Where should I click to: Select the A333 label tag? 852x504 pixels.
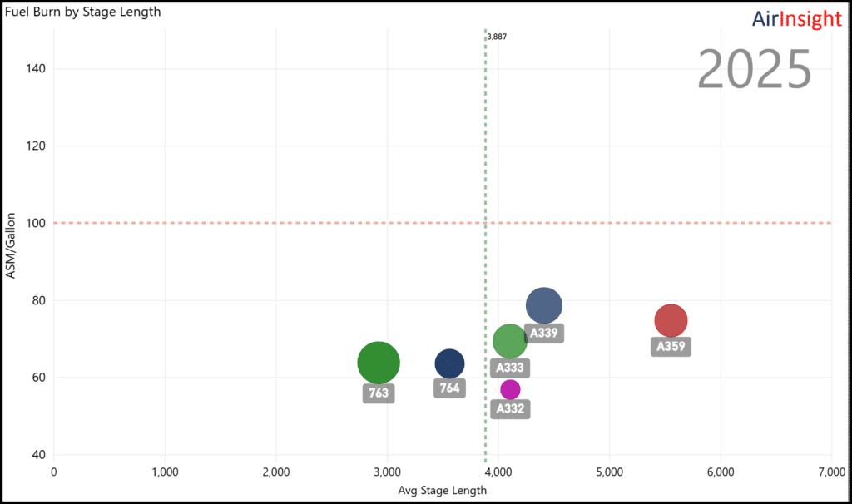pos(510,368)
